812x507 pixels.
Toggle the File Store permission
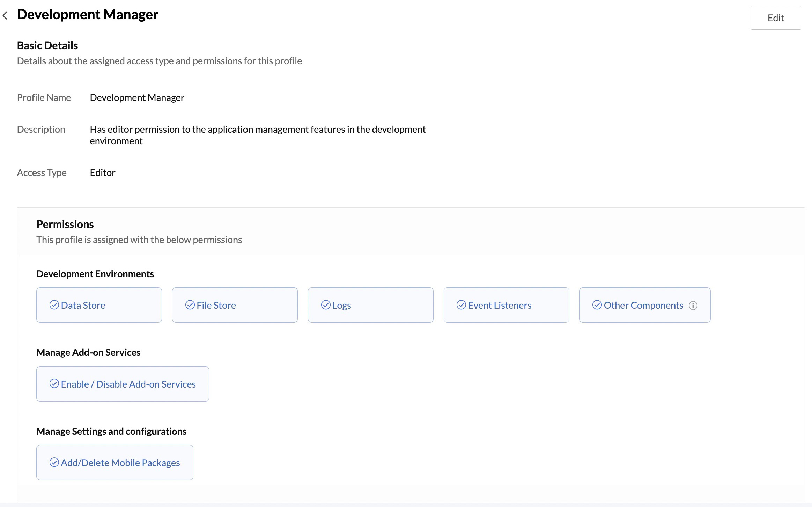click(x=235, y=305)
